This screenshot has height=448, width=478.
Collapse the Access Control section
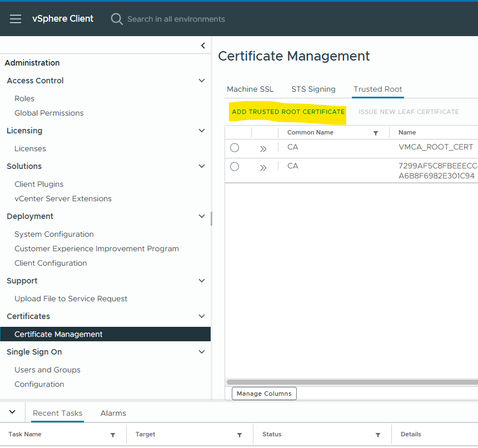[202, 81]
